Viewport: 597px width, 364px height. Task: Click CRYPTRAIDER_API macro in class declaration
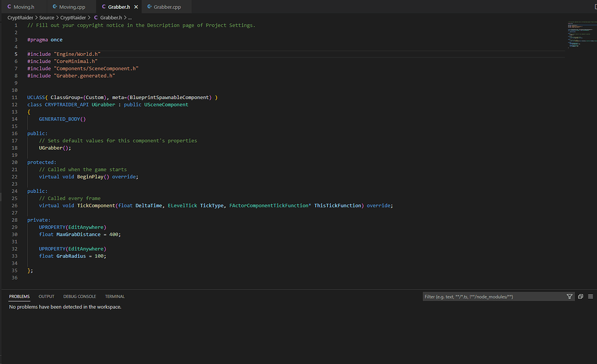(x=66, y=105)
